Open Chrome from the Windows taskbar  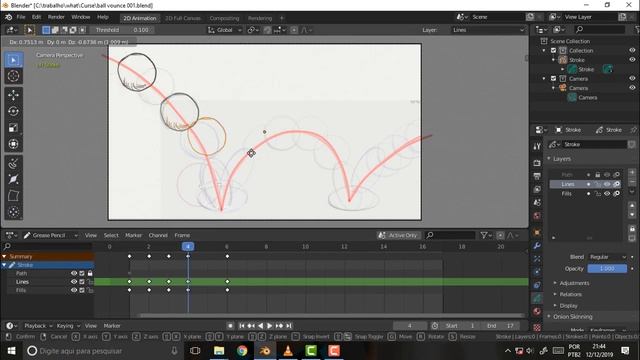[x=242, y=351]
